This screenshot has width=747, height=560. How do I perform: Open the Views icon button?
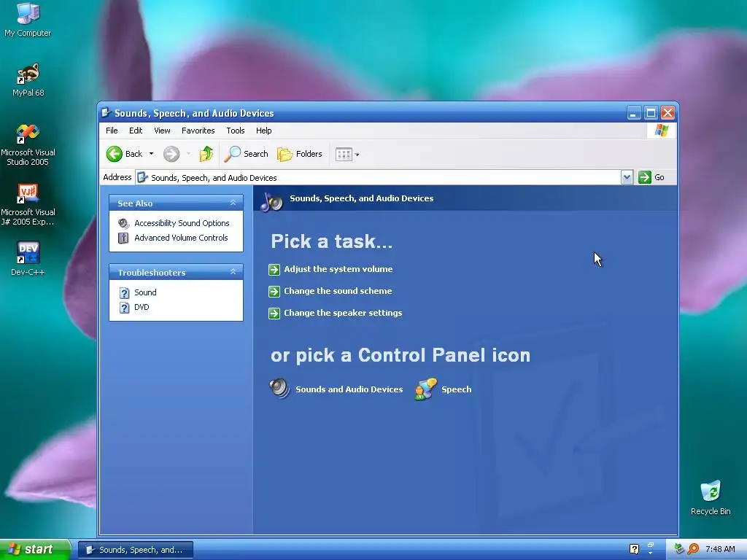[x=344, y=155]
